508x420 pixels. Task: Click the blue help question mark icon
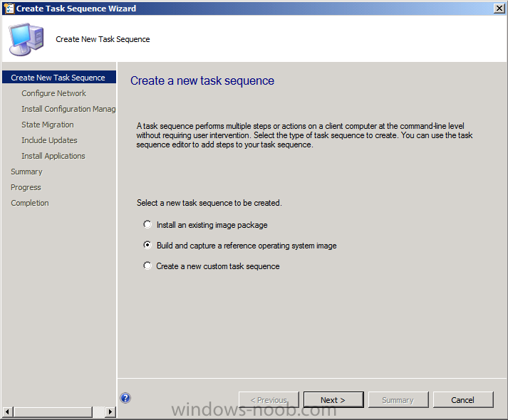click(x=125, y=398)
